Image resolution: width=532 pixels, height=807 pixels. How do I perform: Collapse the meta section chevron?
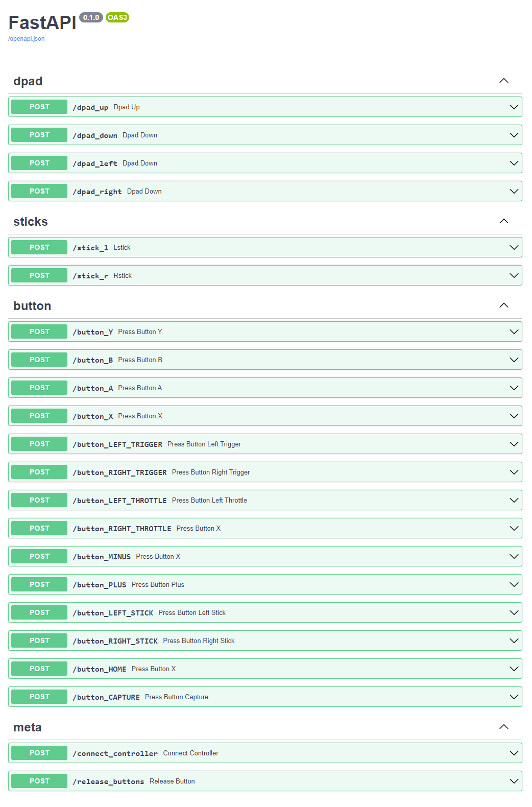503,727
